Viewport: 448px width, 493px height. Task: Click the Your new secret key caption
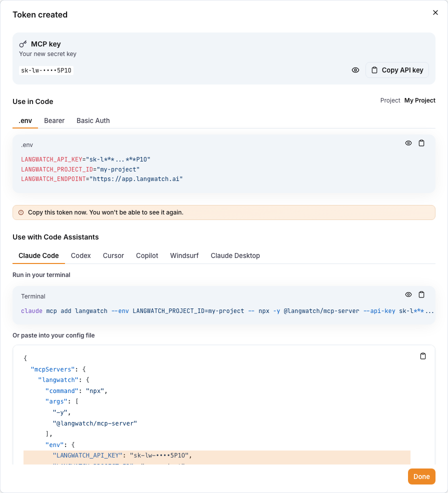48,54
